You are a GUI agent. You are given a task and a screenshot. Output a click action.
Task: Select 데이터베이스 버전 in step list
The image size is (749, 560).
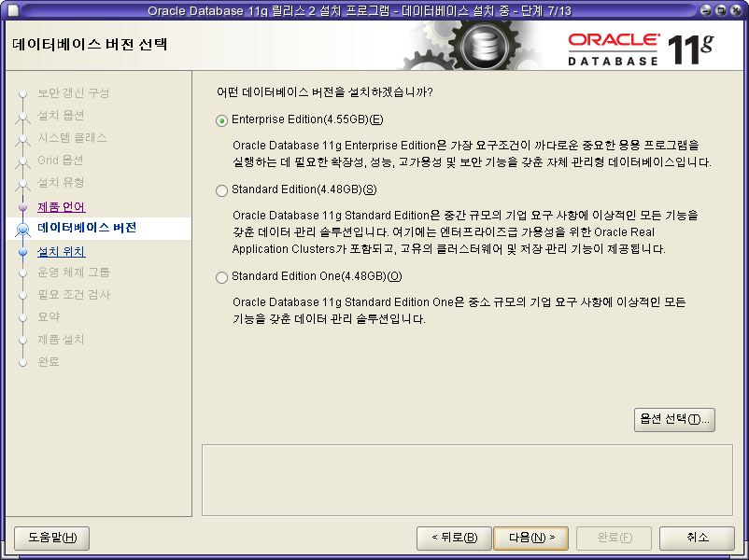pos(86,229)
